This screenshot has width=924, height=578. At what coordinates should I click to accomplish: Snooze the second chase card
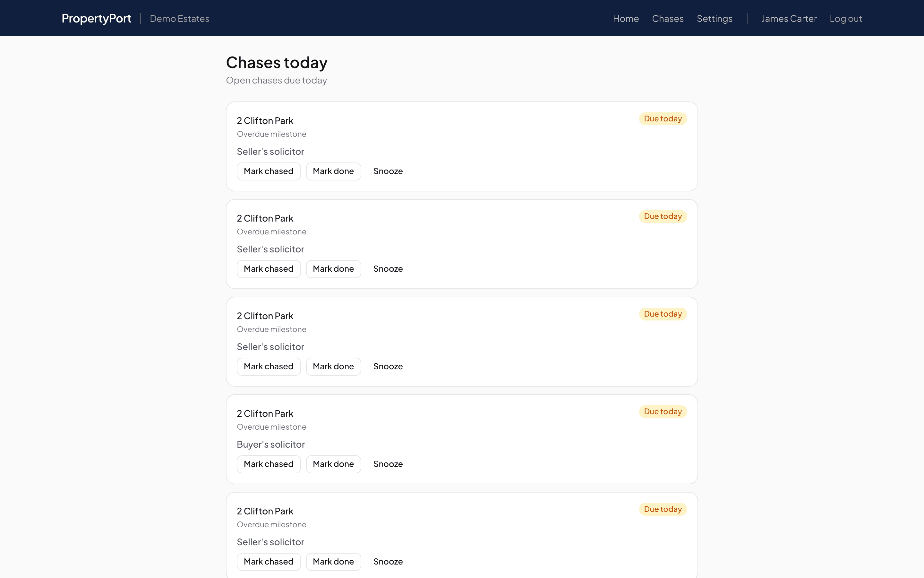point(388,269)
